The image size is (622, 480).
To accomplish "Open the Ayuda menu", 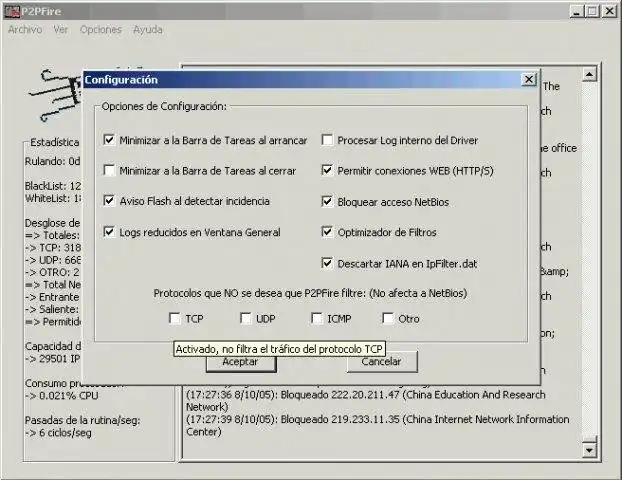I will [x=148, y=30].
